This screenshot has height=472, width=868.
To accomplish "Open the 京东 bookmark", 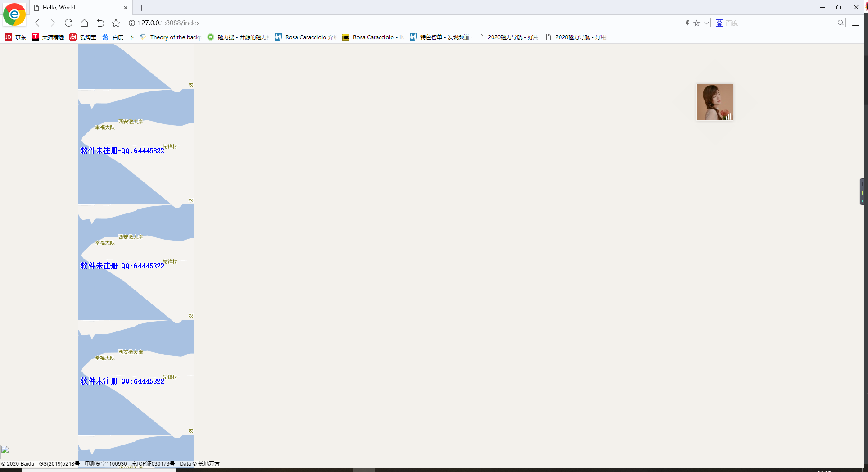I will [x=15, y=37].
